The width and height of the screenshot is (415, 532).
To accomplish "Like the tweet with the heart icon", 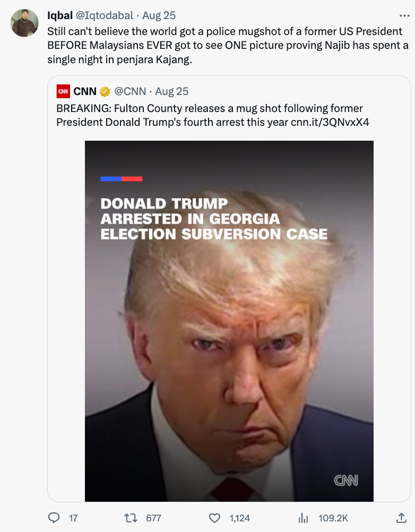I will (x=214, y=518).
